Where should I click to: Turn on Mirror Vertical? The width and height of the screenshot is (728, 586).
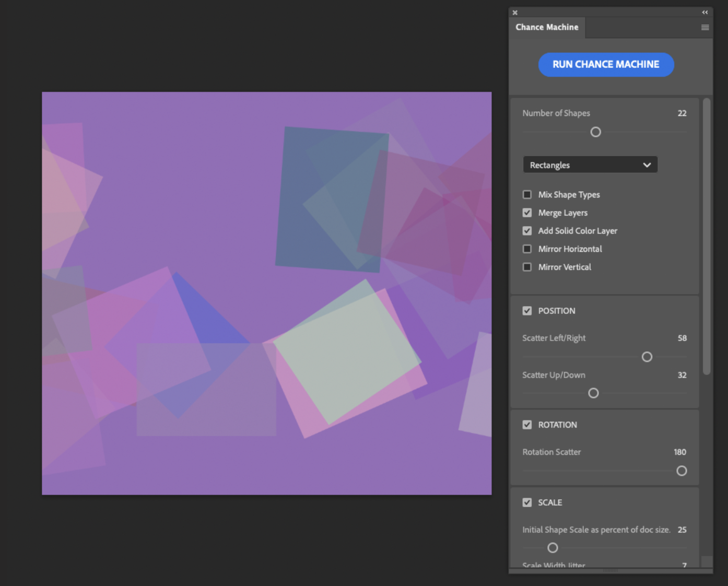527,267
